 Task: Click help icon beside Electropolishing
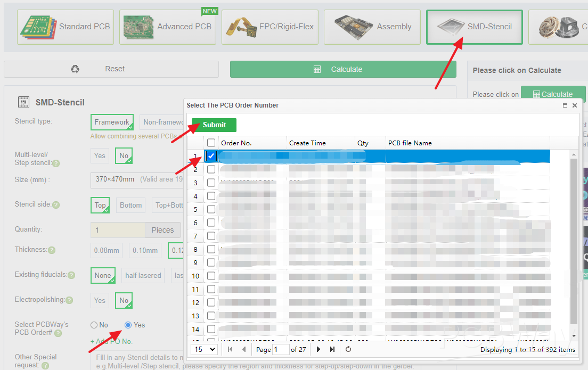tap(69, 300)
